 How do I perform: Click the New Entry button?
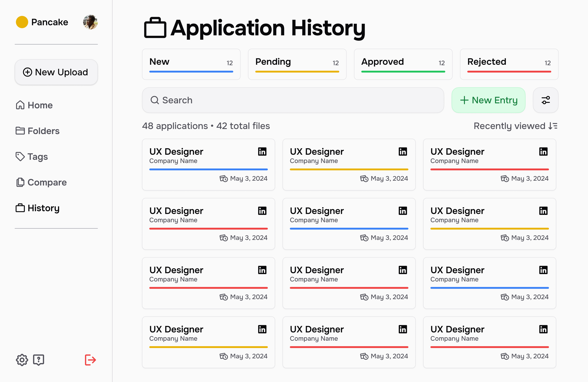pos(488,100)
